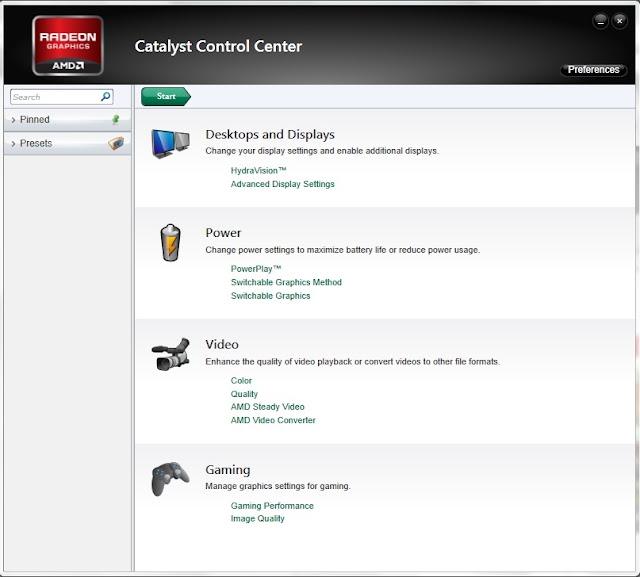This screenshot has height=577, width=640.
Task: Expand the Pinned section
Action: (x=67, y=120)
